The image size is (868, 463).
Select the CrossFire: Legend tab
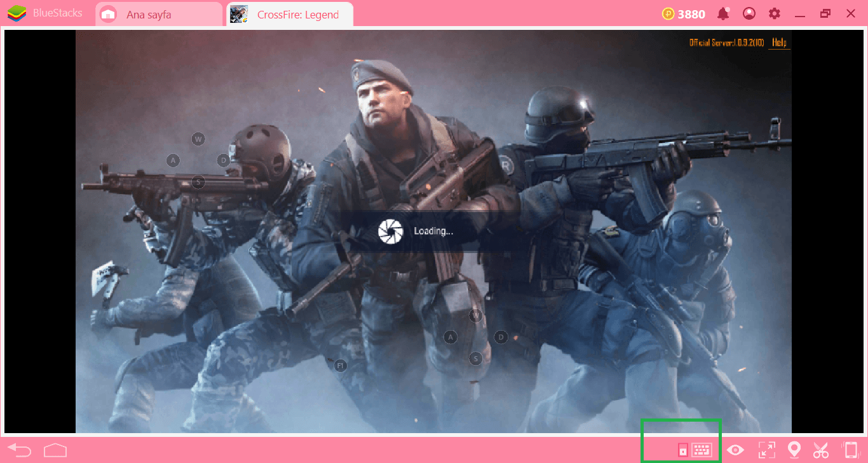(x=290, y=14)
